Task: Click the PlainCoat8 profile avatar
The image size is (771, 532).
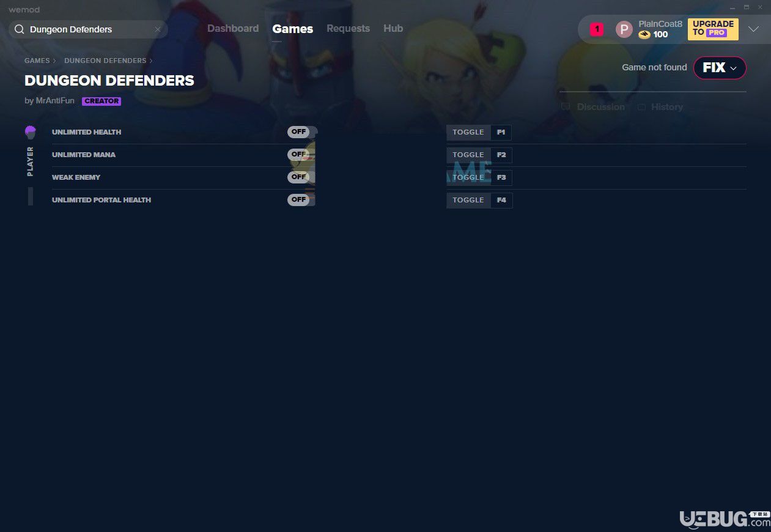Action: click(624, 29)
